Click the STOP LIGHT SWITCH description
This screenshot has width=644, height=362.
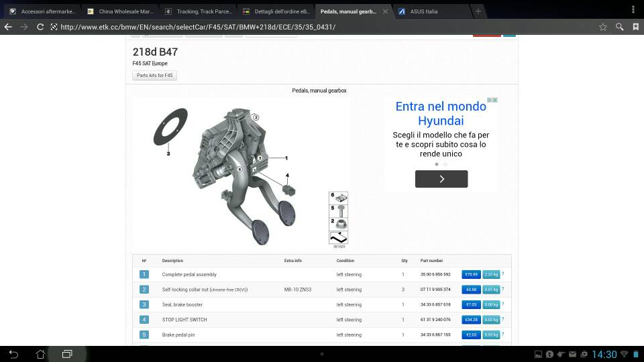click(184, 320)
